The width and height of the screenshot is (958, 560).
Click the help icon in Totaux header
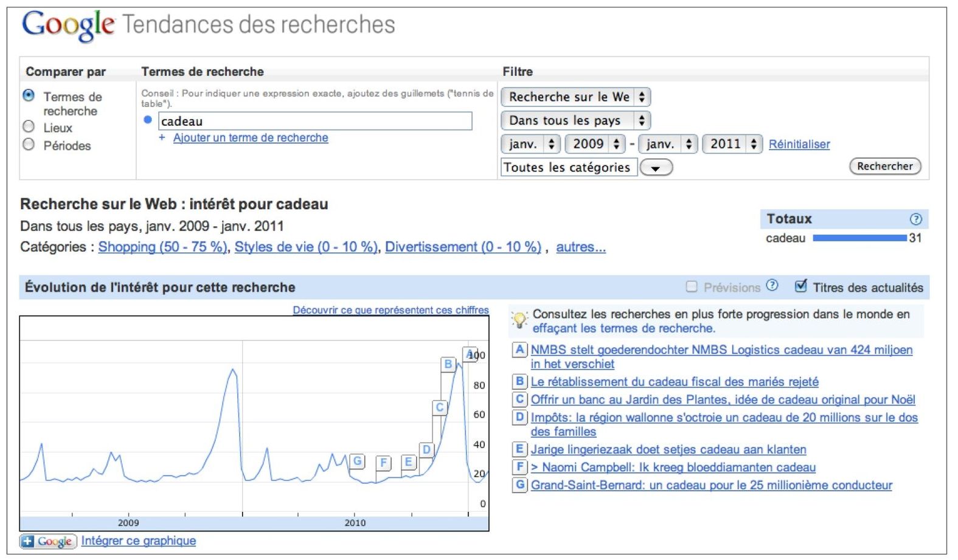point(915,219)
